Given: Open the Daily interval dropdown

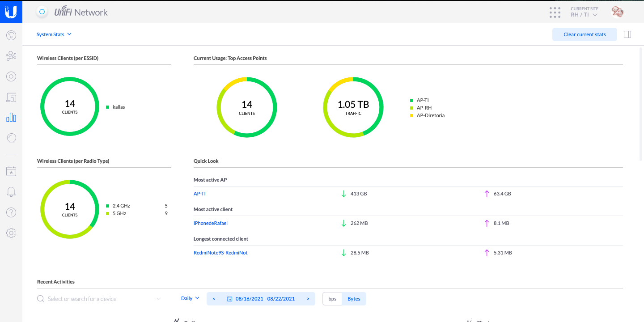Looking at the screenshot, I should [190, 298].
